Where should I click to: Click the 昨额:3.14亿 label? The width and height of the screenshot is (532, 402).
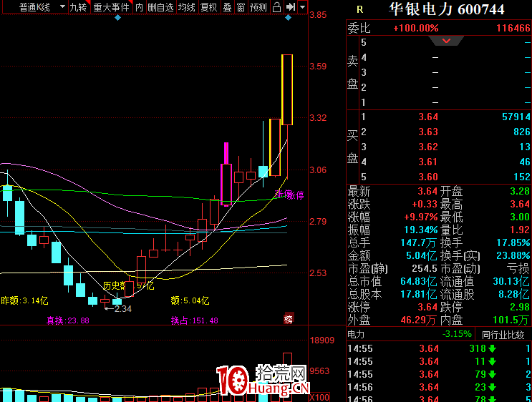(x=24, y=300)
